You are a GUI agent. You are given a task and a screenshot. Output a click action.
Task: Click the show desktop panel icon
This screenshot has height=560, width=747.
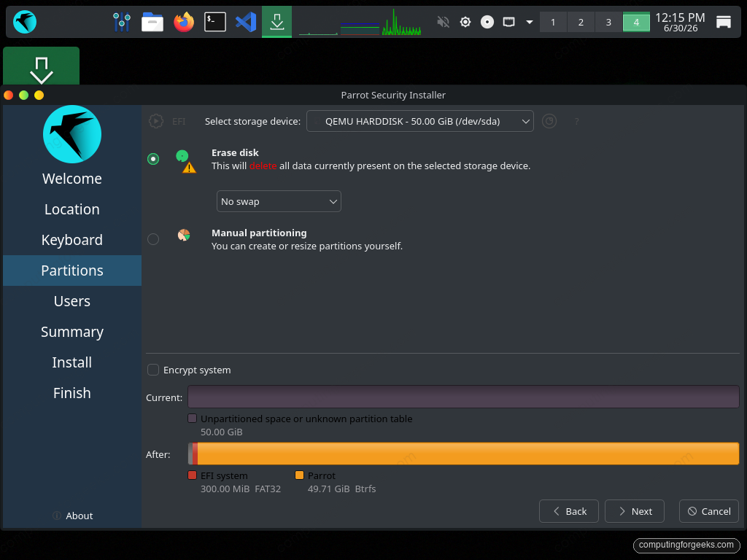click(x=723, y=22)
